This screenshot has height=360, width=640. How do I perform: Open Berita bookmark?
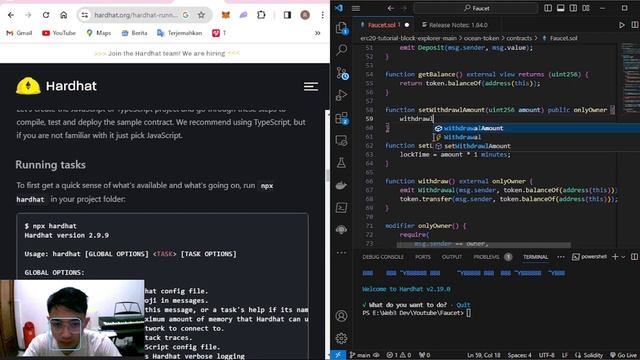[x=134, y=33]
